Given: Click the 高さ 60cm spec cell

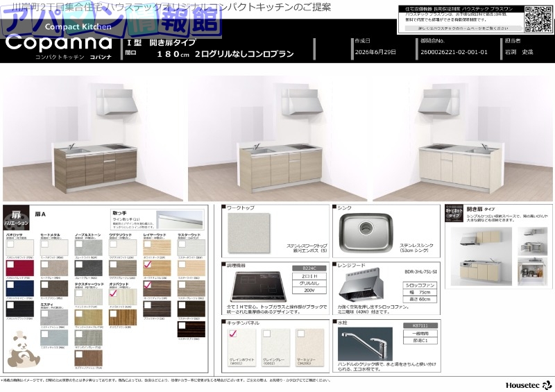Looking at the screenshot, I should (x=420, y=299).
